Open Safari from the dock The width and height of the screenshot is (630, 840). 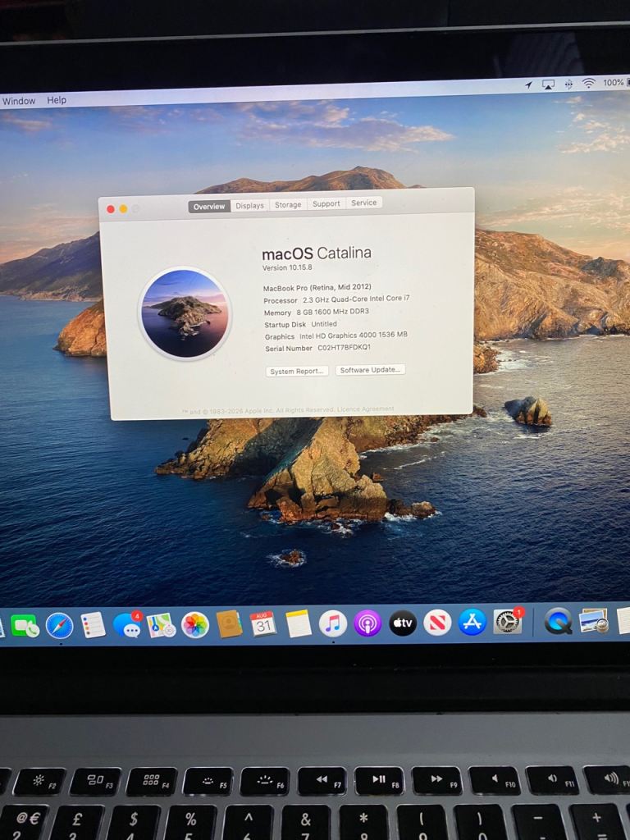tap(59, 626)
